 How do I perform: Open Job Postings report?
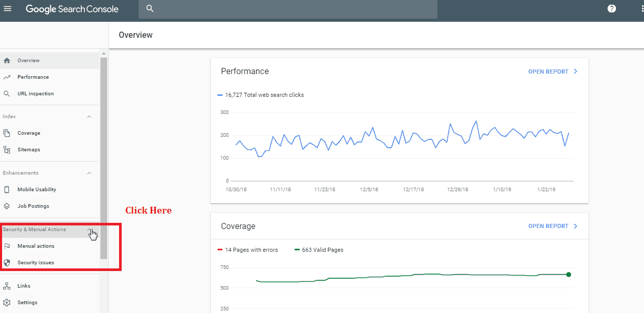pos(50,206)
